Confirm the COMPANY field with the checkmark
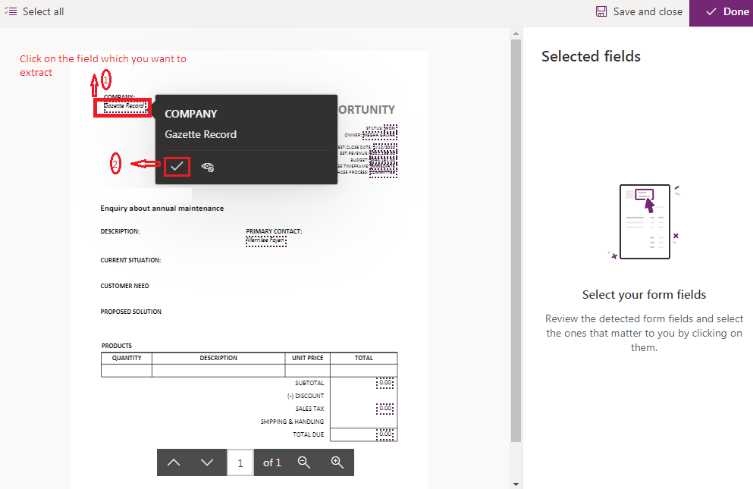This screenshot has height=489, width=753. click(x=177, y=167)
